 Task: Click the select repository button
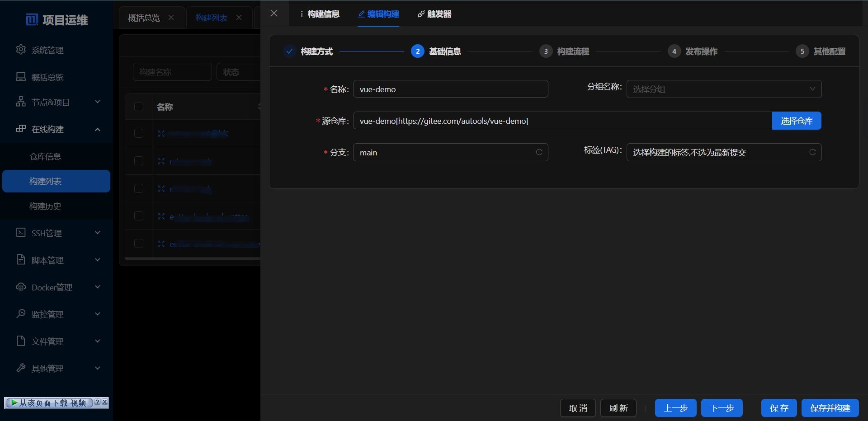tap(796, 121)
